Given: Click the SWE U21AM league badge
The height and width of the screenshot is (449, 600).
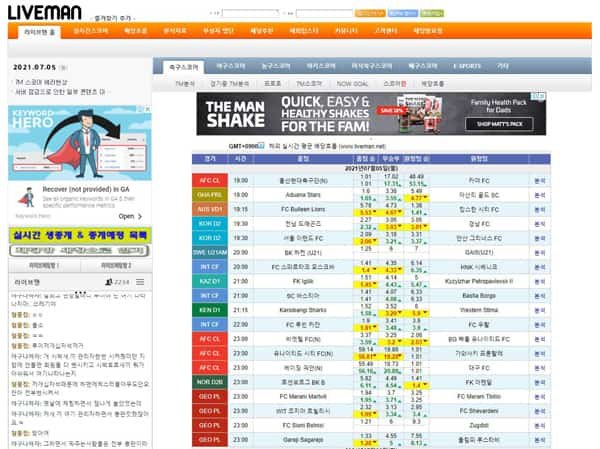Looking at the screenshot, I should (210, 253).
